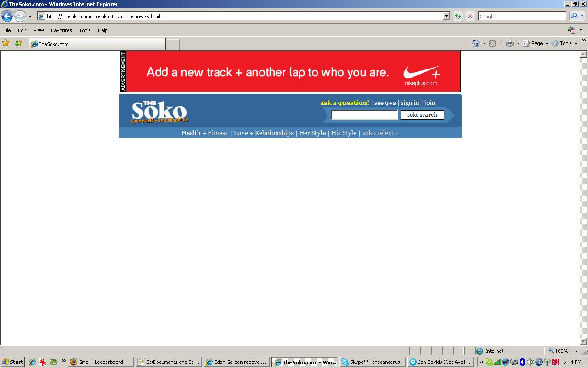Screen dimensions: 588x368
Task: Click the Home icon in command bar
Action: [476, 43]
